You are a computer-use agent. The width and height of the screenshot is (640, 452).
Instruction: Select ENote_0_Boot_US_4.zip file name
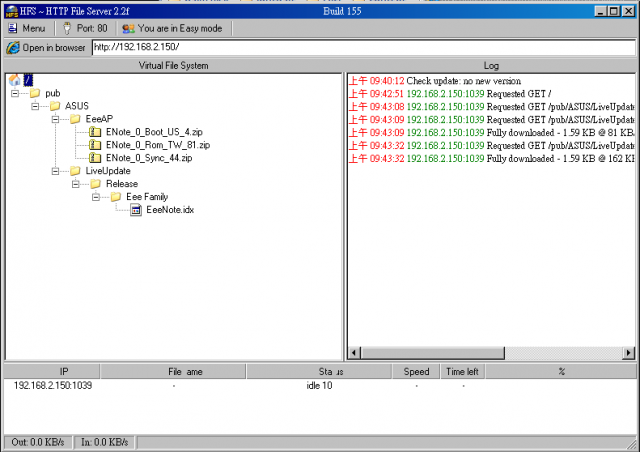pos(154,132)
